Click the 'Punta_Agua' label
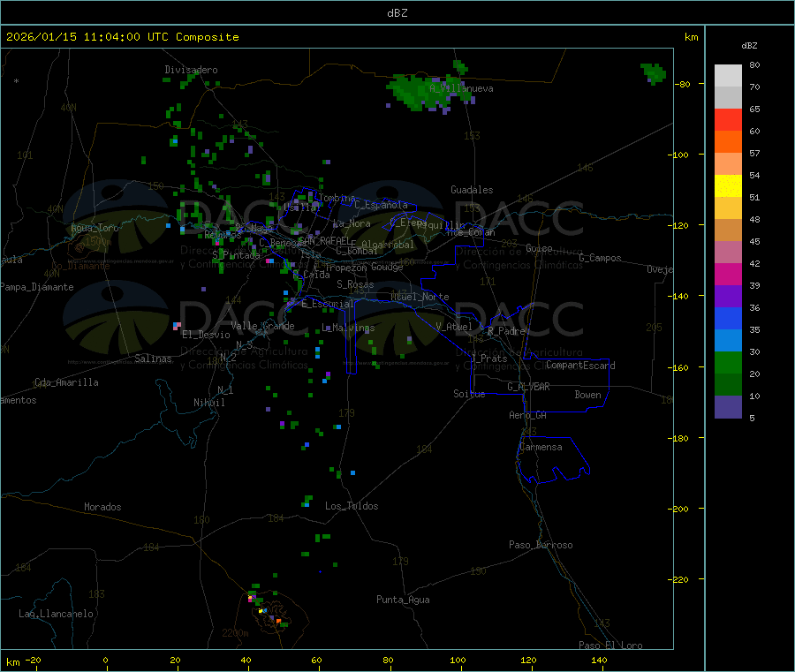The height and width of the screenshot is (672, 795). [403, 600]
